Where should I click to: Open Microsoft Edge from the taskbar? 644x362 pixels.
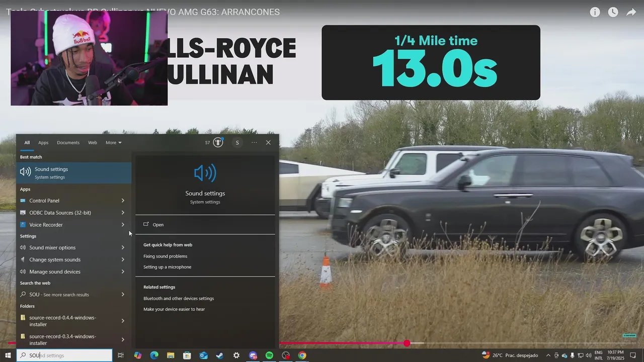click(x=154, y=355)
